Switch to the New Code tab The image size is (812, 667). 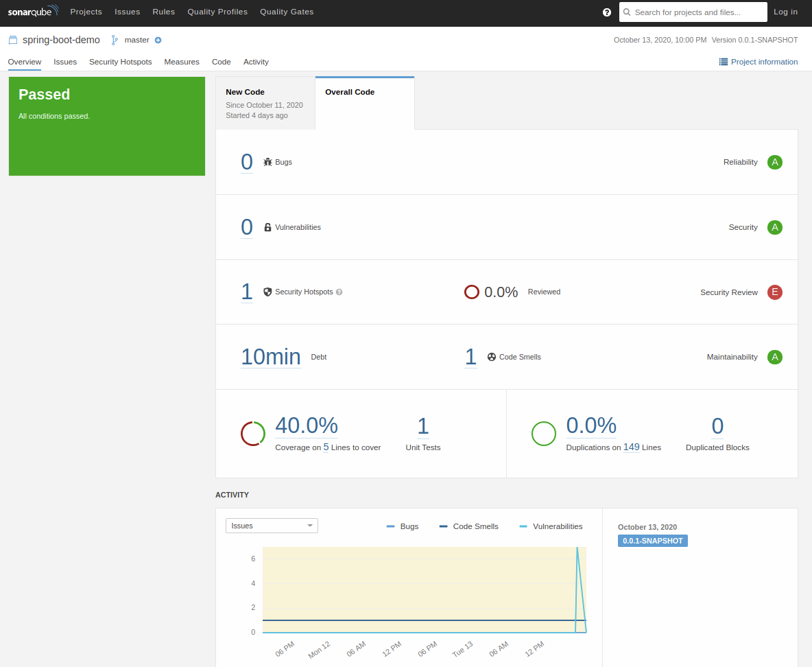(265, 103)
